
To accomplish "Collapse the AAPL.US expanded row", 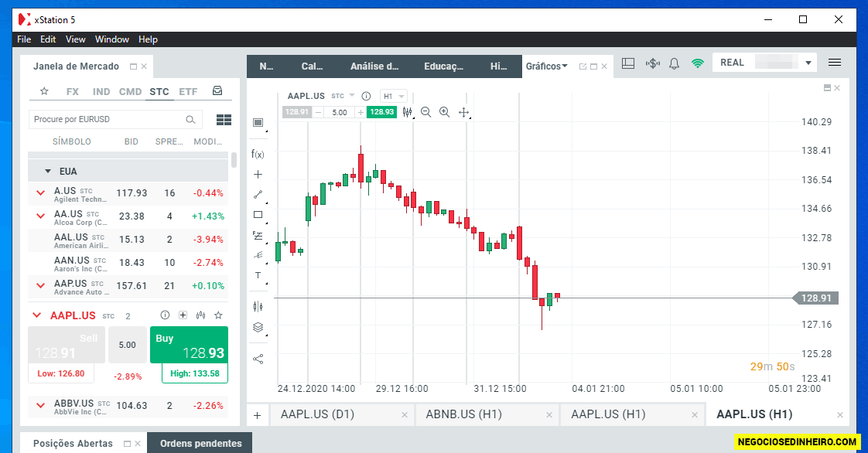I will [36, 315].
